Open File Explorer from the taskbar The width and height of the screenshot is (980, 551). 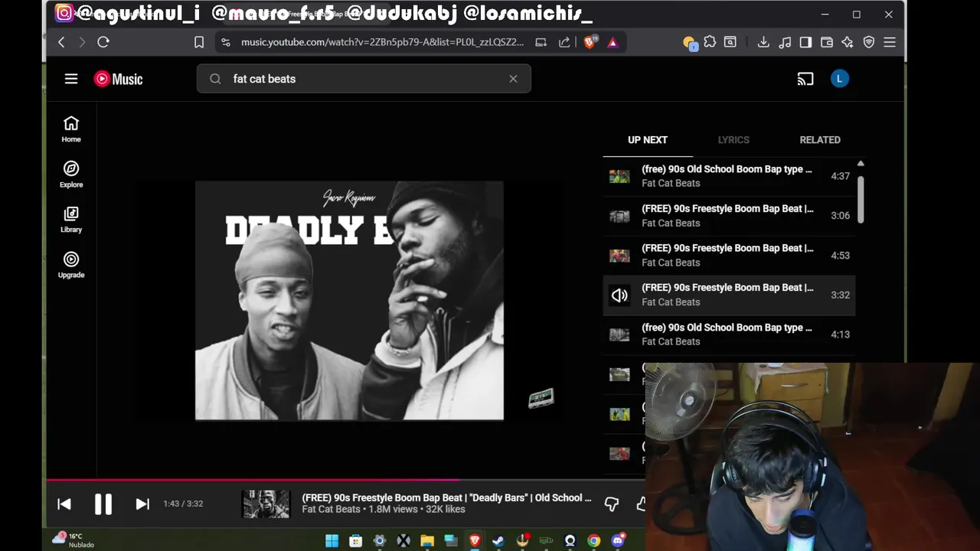(x=427, y=541)
